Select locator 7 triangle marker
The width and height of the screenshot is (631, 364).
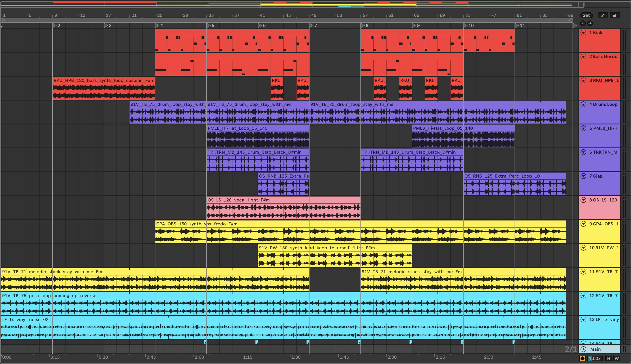tap(311, 25)
